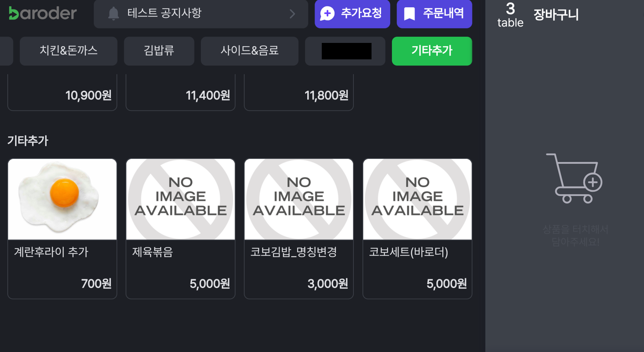Select the 김밥류 category tab
The image size is (644, 352).
159,51
